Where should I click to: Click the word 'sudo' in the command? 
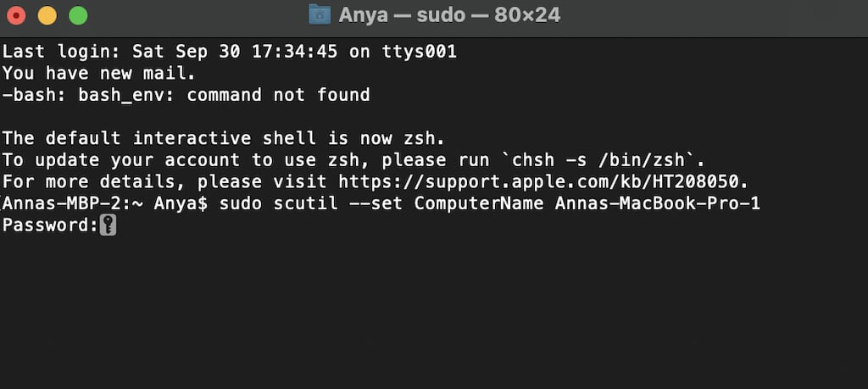pyautogui.click(x=240, y=203)
